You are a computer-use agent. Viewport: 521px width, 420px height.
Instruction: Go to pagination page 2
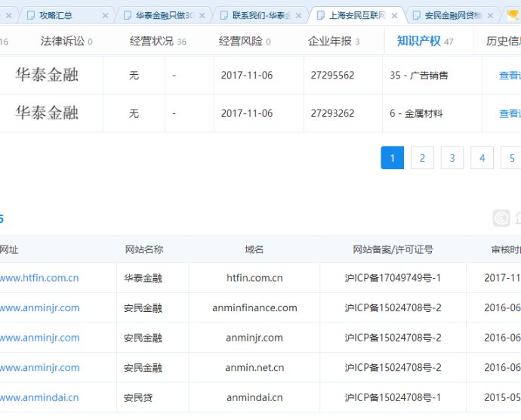coord(422,158)
